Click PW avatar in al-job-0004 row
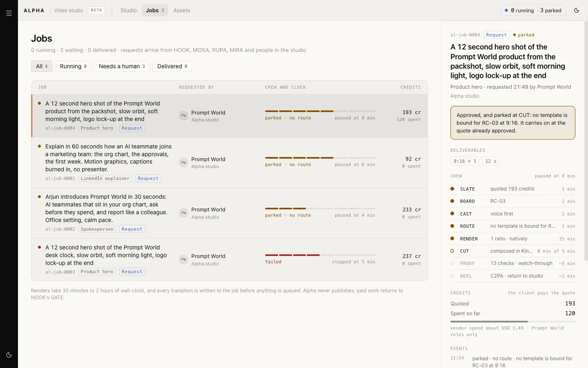This screenshot has width=588, height=368. click(183, 116)
